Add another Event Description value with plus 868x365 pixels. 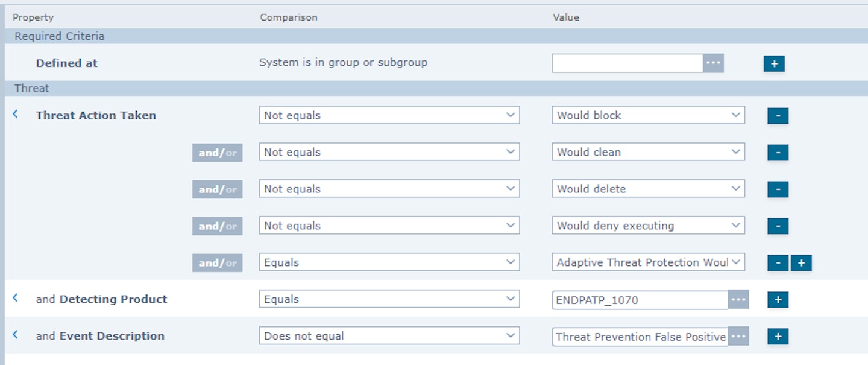point(778,337)
